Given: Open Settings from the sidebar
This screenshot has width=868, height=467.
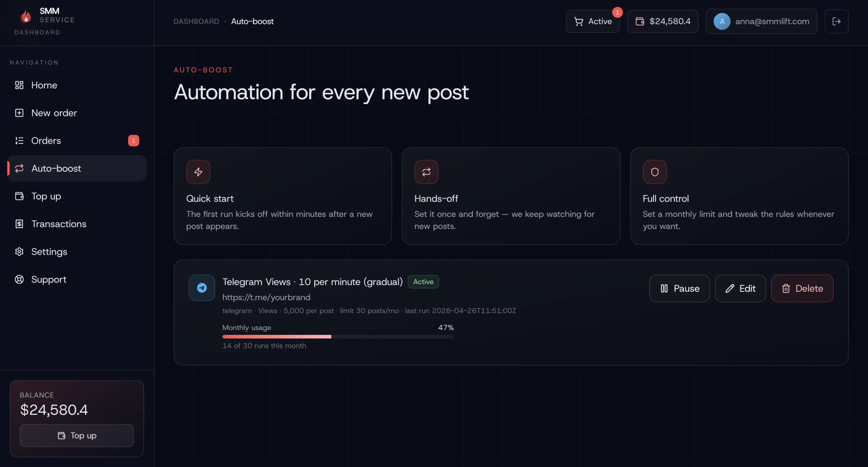Looking at the screenshot, I should point(49,252).
